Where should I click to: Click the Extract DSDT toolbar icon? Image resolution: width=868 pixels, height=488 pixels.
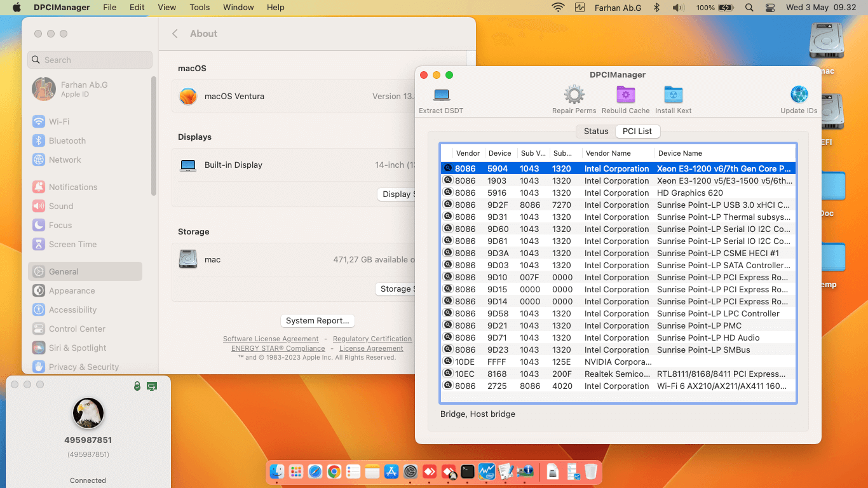click(441, 95)
